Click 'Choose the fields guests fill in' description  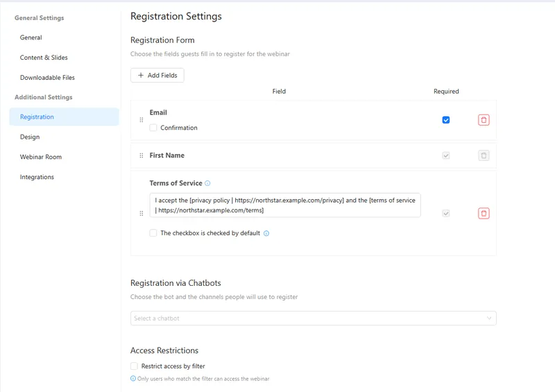pyautogui.click(x=210, y=54)
